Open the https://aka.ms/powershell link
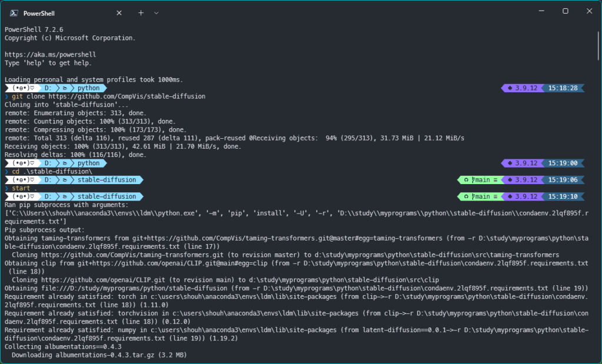 pos(51,55)
